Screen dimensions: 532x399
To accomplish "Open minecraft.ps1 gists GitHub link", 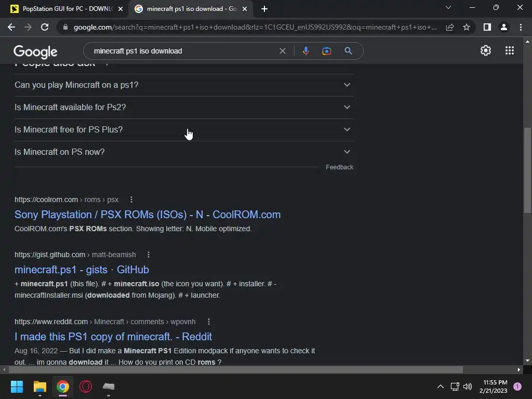I will pos(82,270).
